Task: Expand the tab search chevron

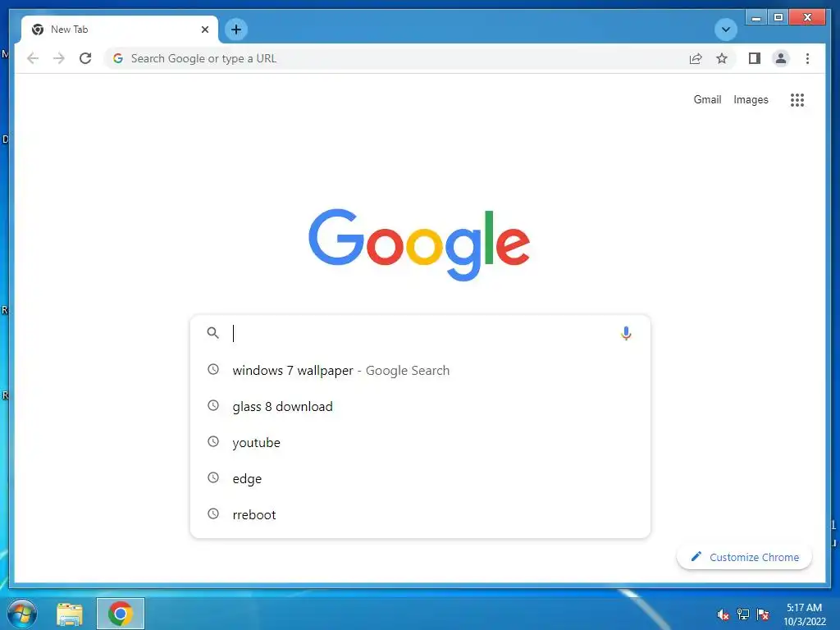Action: point(726,30)
